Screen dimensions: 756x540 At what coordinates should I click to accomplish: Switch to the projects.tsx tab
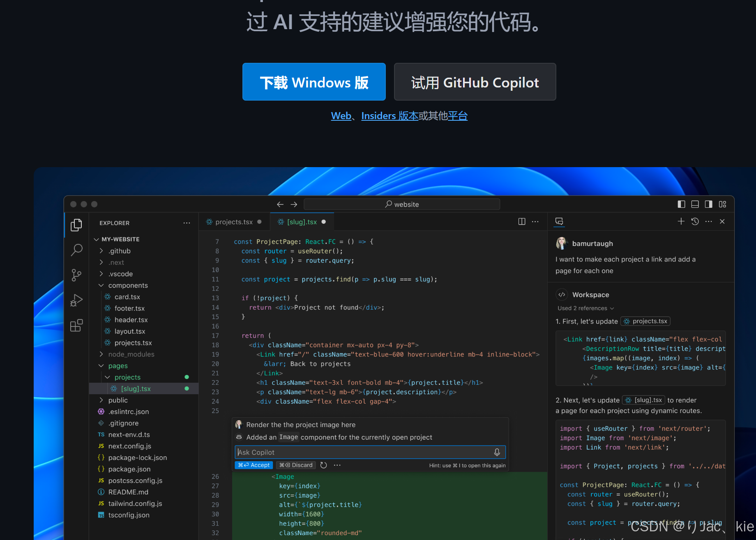point(233,222)
